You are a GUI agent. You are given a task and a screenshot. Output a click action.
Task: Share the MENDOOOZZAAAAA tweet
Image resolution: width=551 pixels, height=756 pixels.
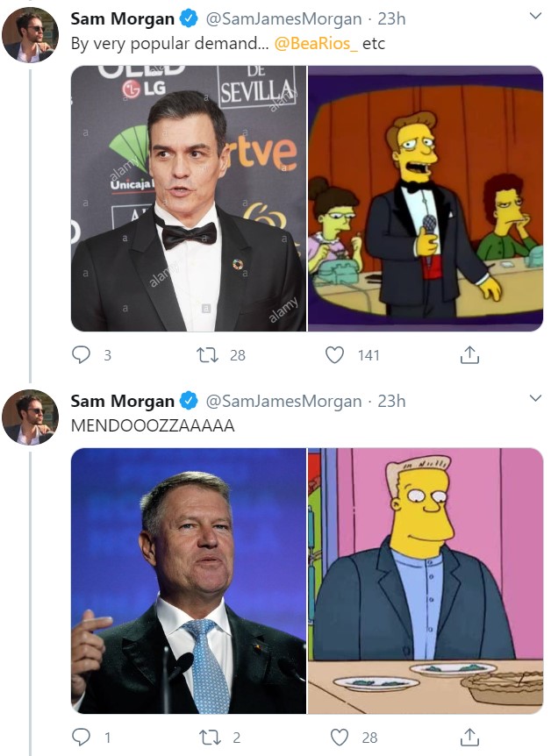pos(469,738)
